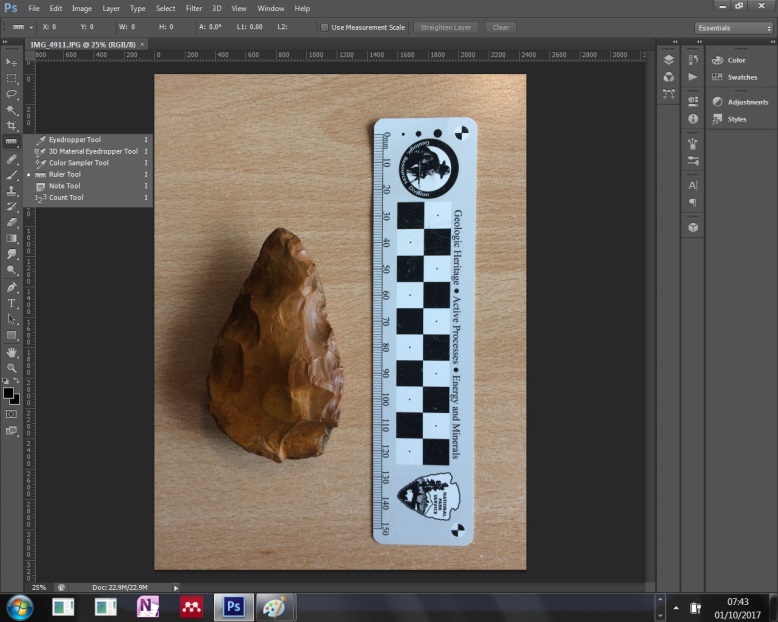Expand the tools panel double arrows
The image size is (778, 622).
pos(5,42)
